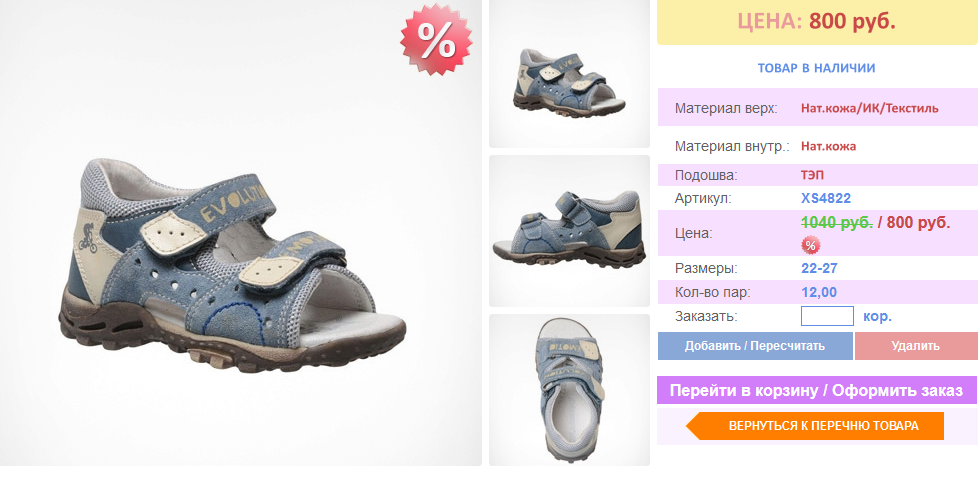Viewport: 979px width, 483px height.
Task: Click the red percent discount badge on main photo
Action: 436,40
